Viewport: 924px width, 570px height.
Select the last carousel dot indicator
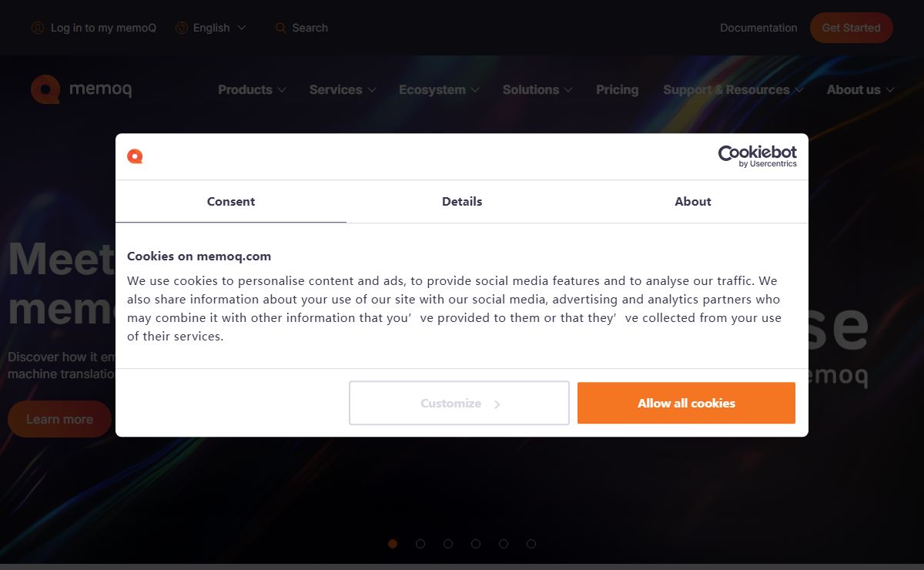[531, 544]
